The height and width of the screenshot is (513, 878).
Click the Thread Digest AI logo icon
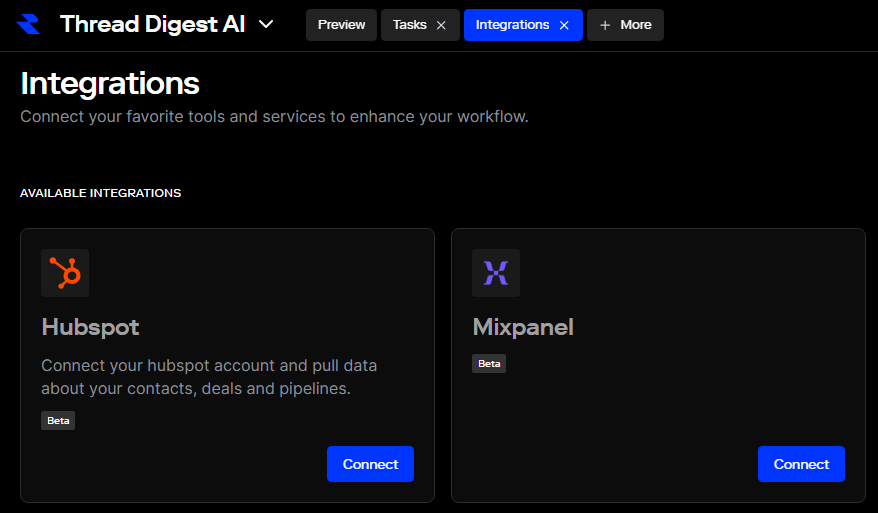(x=28, y=25)
